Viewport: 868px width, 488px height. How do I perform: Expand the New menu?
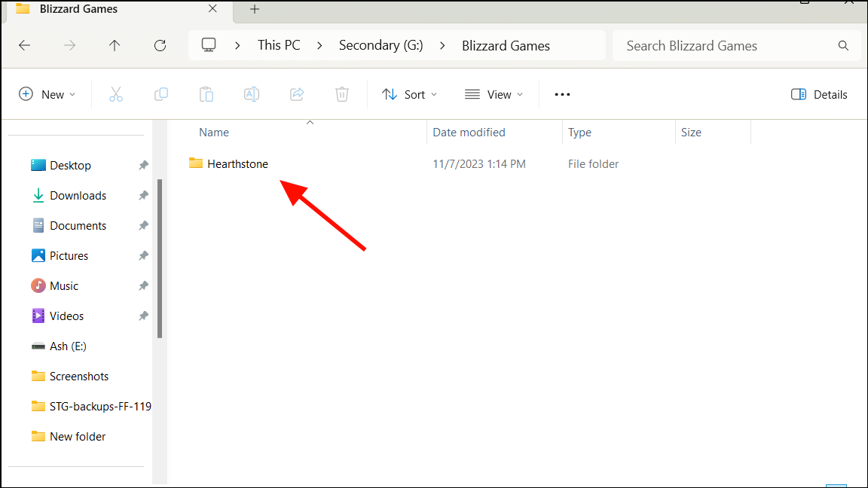(x=47, y=93)
